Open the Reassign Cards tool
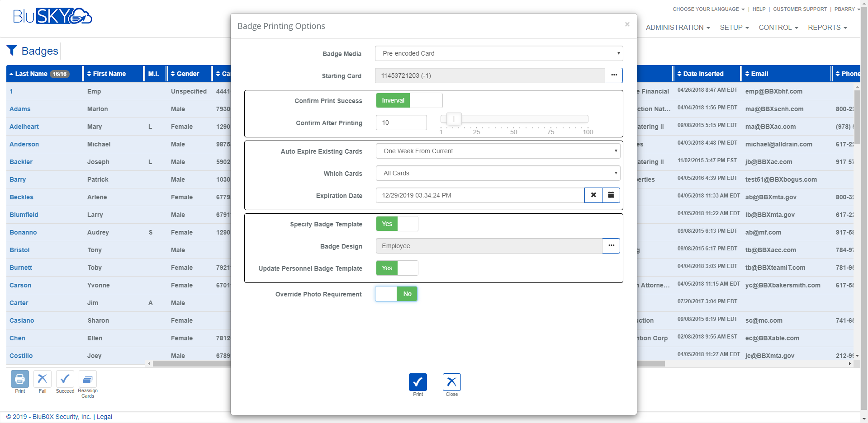This screenshot has height=423, width=868. click(87, 380)
